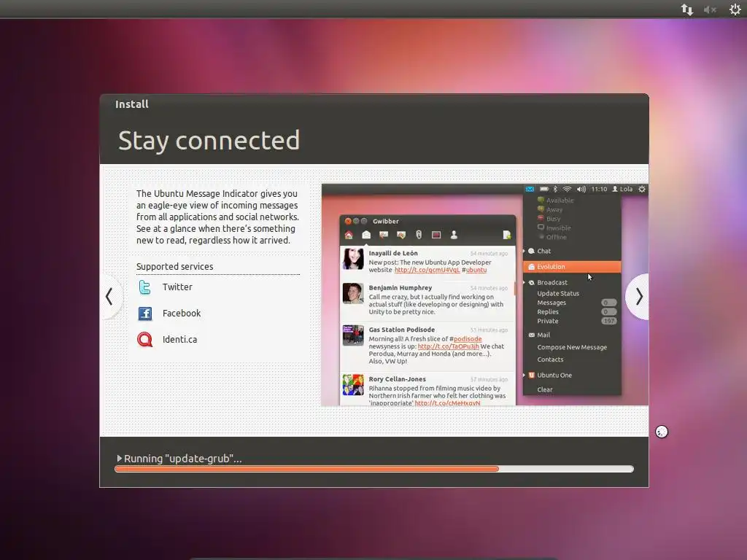
Task: Open the link in Inayaili de León's post
Action: coord(427,270)
